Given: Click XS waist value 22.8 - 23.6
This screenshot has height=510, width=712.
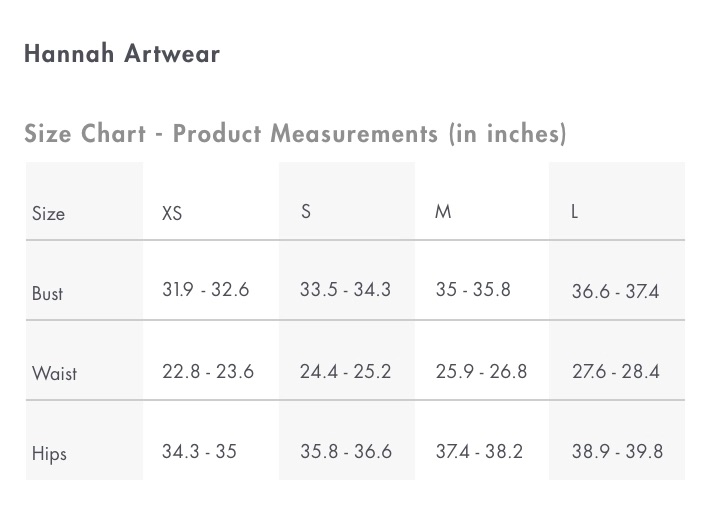Looking at the screenshot, I should pyautogui.click(x=208, y=371).
